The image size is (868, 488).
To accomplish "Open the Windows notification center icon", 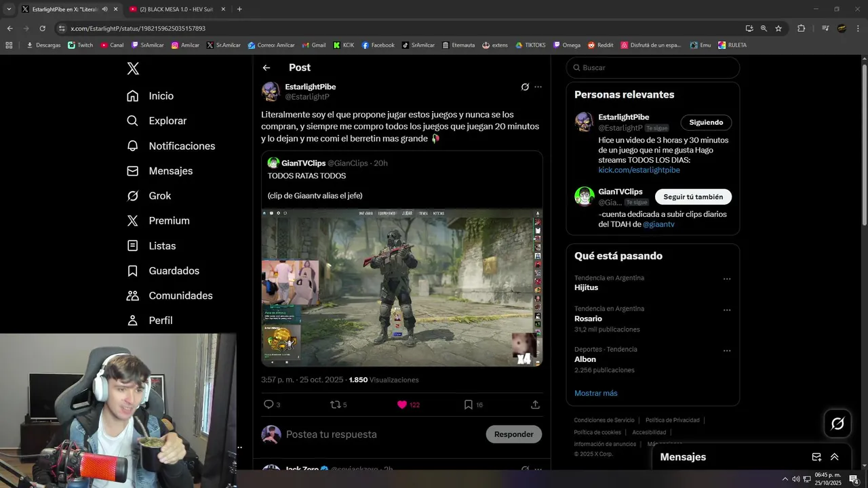I will (x=854, y=479).
